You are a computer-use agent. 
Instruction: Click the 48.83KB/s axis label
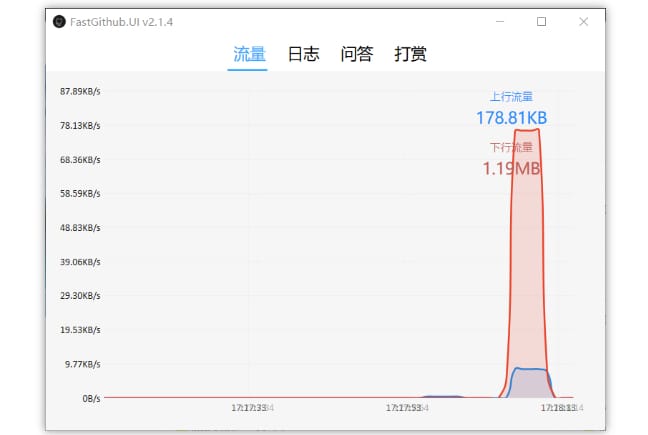pyautogui.click(x=80, y=228)
